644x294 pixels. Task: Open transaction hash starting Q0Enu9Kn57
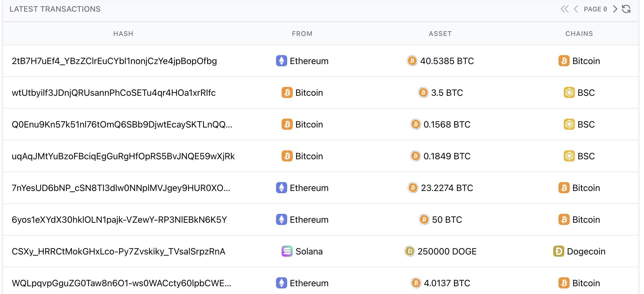point(122,124)
